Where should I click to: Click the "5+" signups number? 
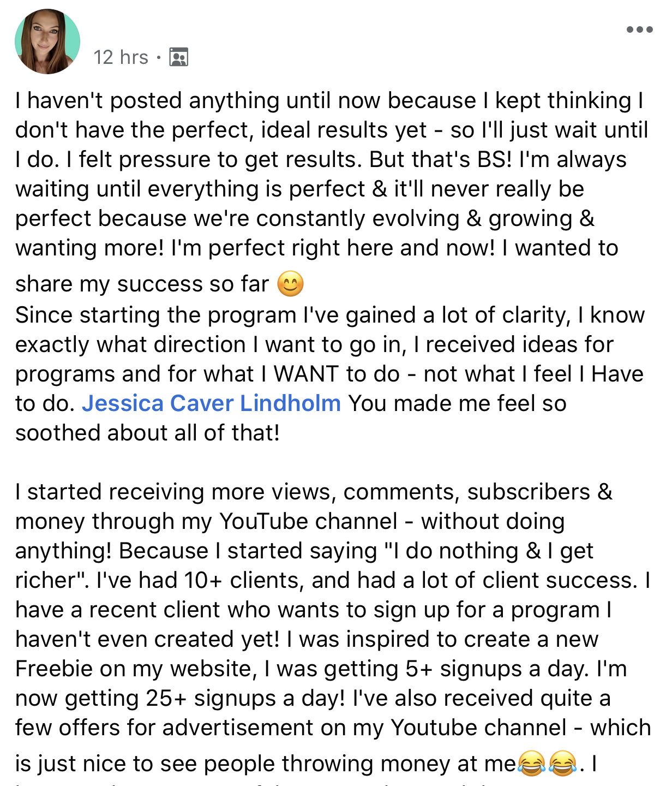(419, 669)
